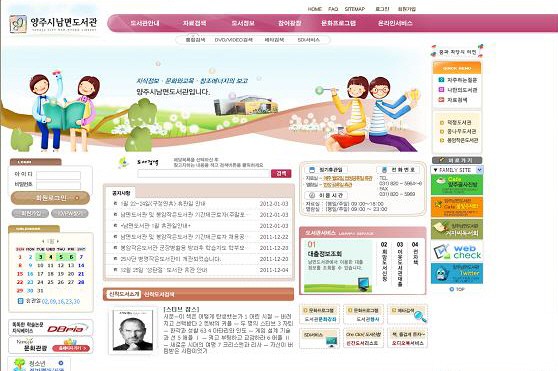Open the 문화프로그램 main menu item

click(x=338, y=23)
